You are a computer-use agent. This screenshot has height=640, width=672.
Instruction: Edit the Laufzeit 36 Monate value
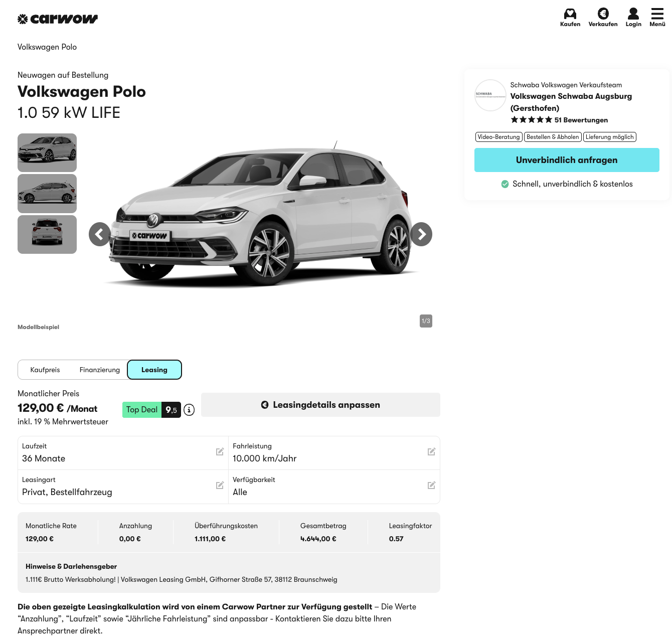pos(220,452)
